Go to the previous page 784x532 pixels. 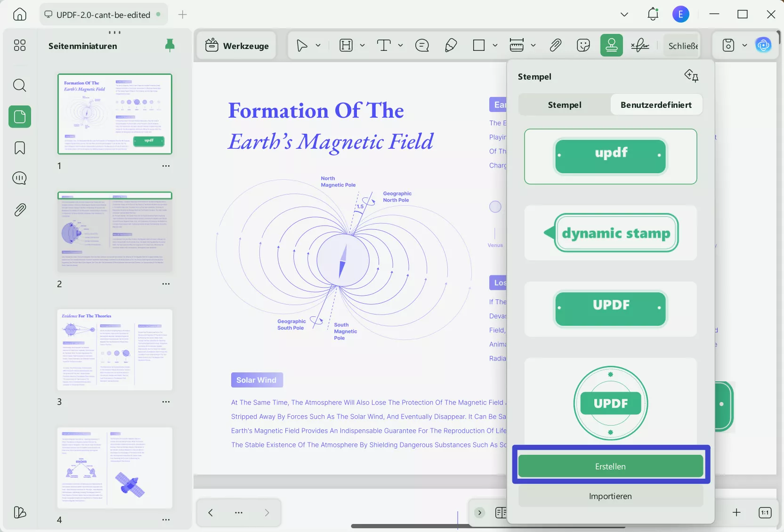pyautogui.click(x=210, y=513)
